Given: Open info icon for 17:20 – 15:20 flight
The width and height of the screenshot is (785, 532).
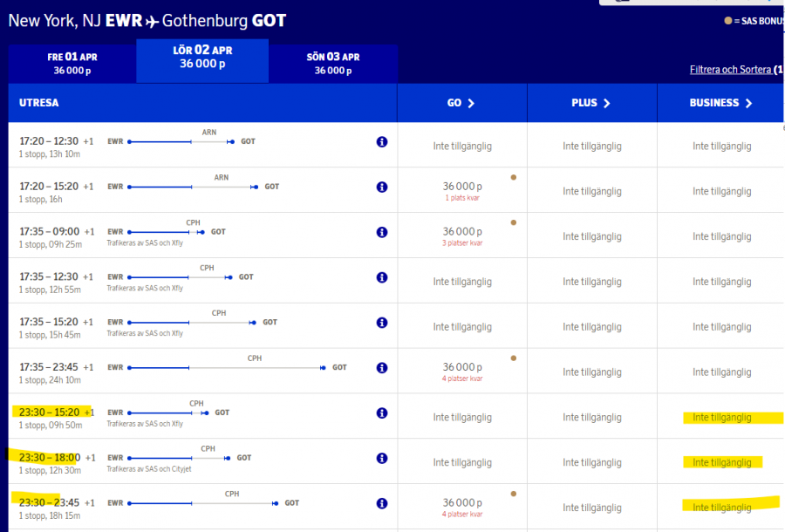Looking at the screenshot, I should 382,187.
